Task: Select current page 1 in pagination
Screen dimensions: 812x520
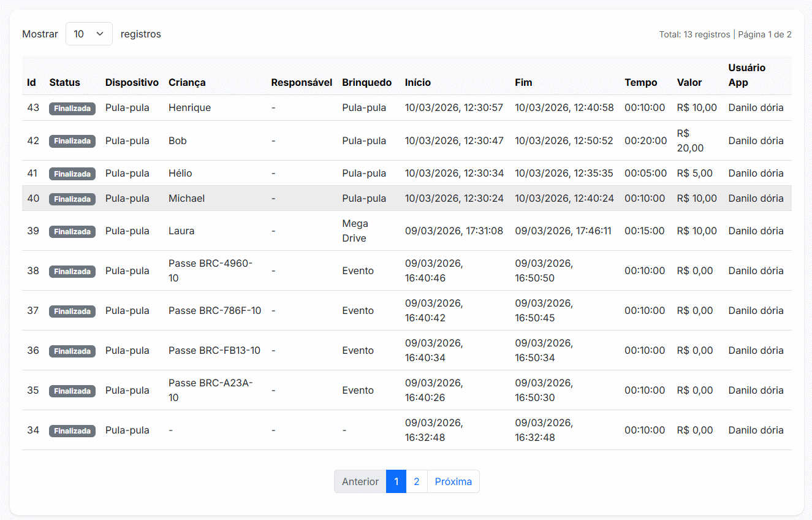Action: [396, 481]
